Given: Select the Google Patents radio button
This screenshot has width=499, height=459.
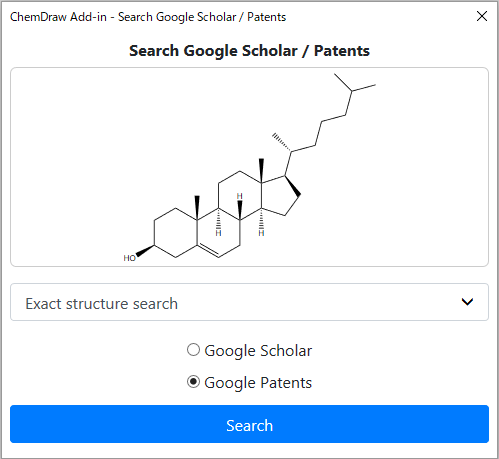Looking at the screenshot, I should coord(193,382).
